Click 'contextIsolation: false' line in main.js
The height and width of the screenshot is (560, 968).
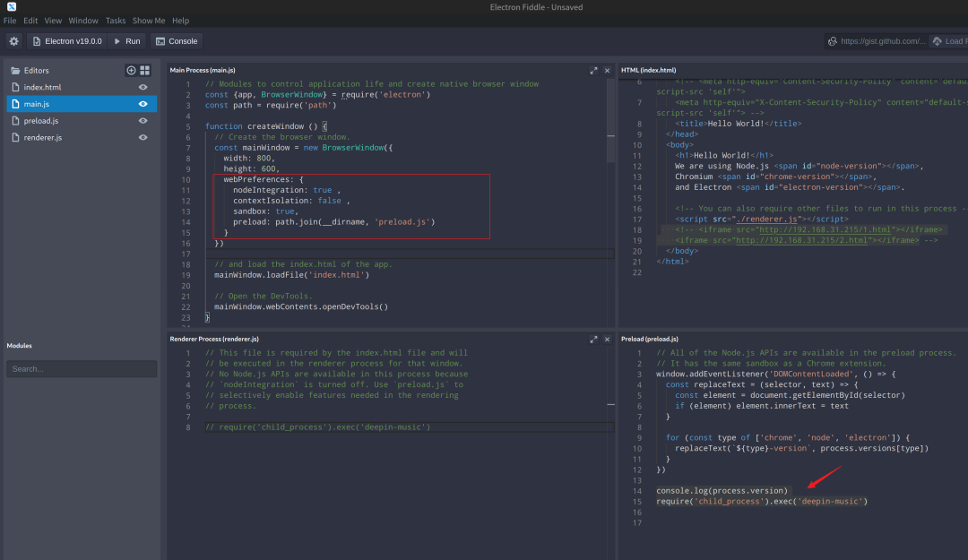291,201
